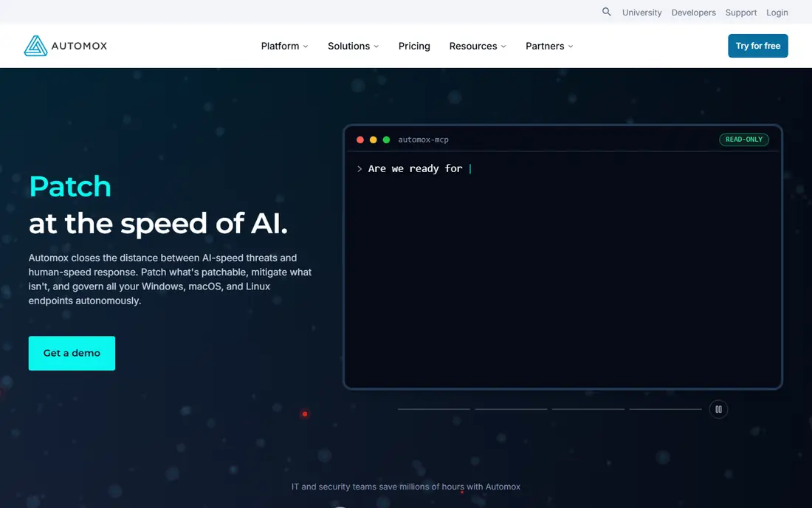This screenshot has width=812, height=508.
Task: Click the Login link
Action: click(x=777, y=13)
